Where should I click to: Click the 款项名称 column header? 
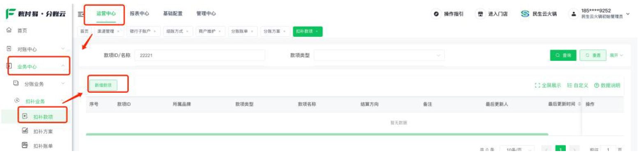pyautogui.click(x=307, y=104)
